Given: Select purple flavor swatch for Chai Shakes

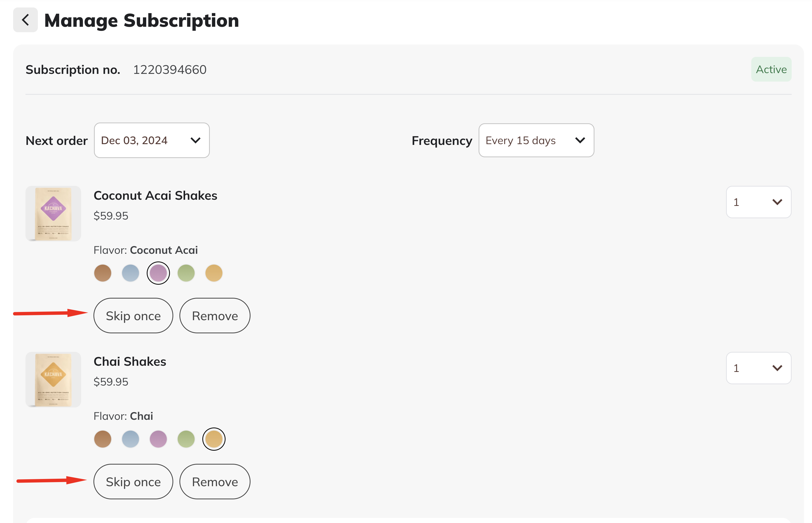Looking at the screenshot, I should point(158,439).
